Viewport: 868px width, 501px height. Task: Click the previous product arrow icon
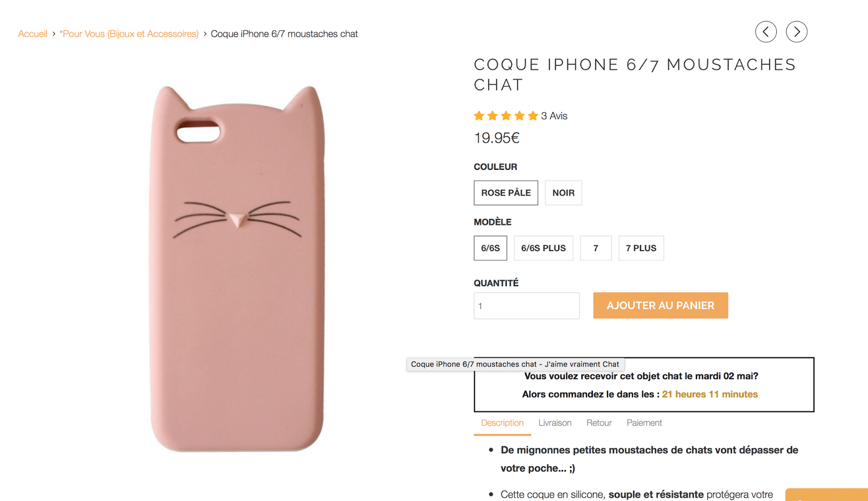[x=765, y=32]
